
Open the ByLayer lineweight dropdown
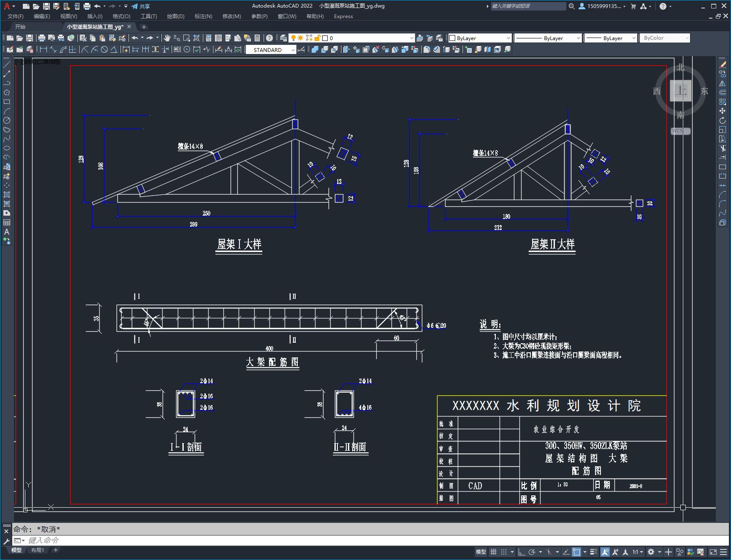point(611,38)
